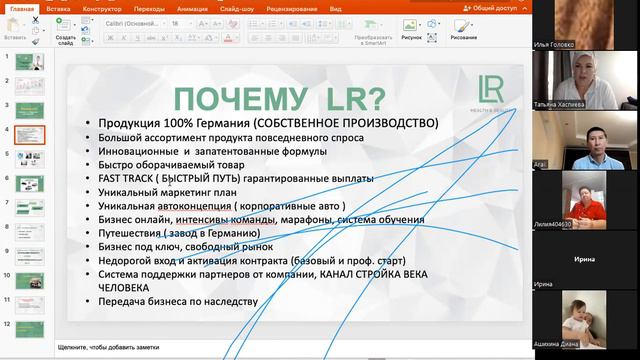Open the Создать слайд dropdown arrow
640x360 pixels.
pos(74,25)
